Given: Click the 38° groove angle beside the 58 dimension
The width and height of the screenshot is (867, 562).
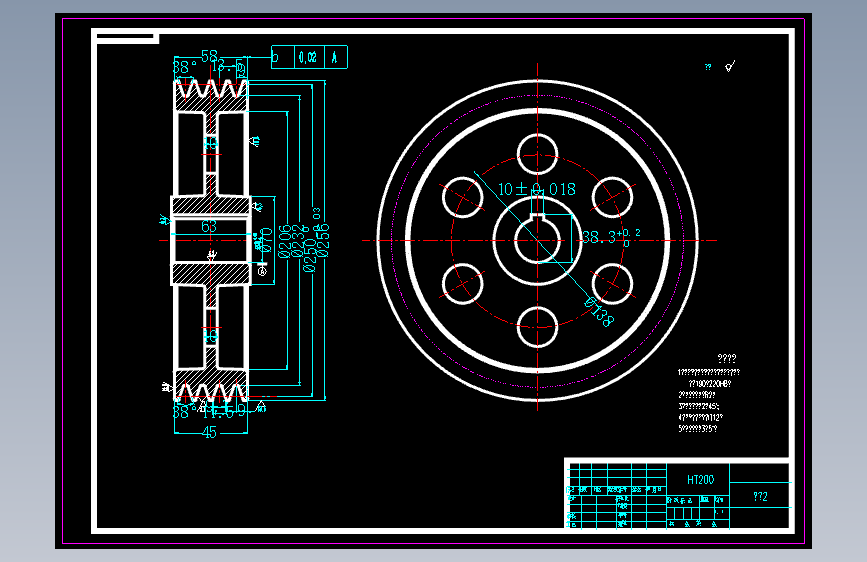Looking at the screenshot, I should pos(184,67).
